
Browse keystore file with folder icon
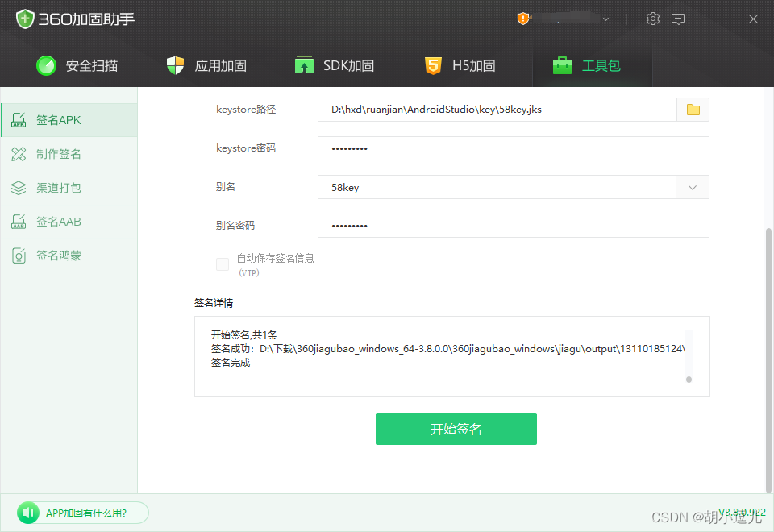pyautogui.click(x=693, y=110)
